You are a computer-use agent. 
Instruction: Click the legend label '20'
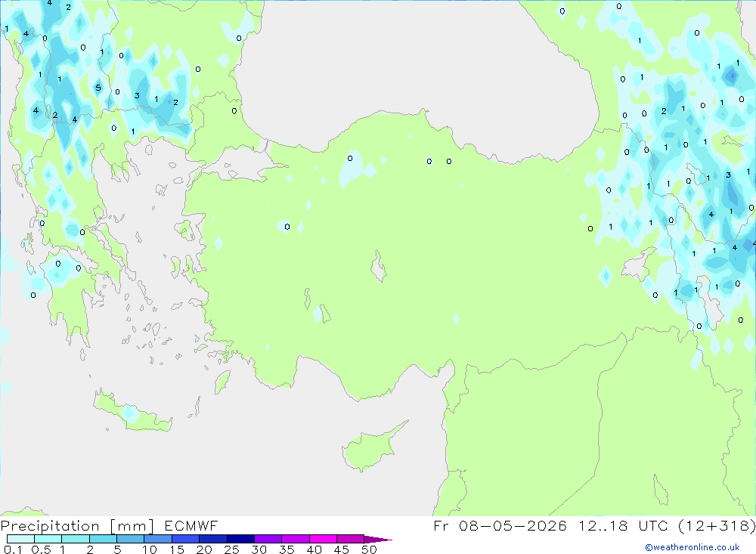(204, 549)
